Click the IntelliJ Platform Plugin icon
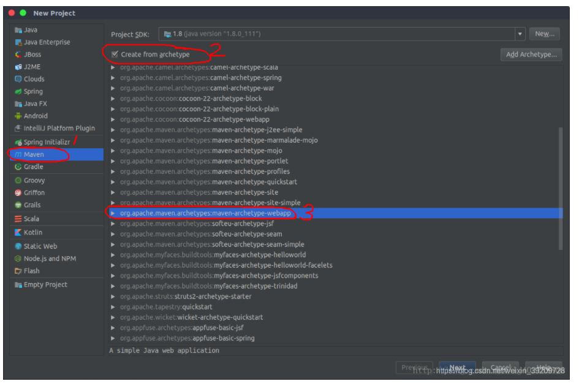Image resolution: width=579 pixels, height=392 pixels. coord(18,129)
